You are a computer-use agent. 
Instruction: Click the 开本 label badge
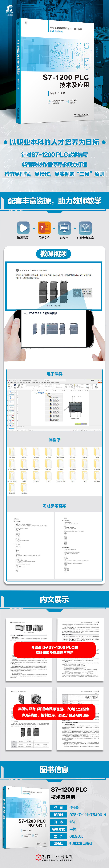pyautogui.click(x=58, y=822)
